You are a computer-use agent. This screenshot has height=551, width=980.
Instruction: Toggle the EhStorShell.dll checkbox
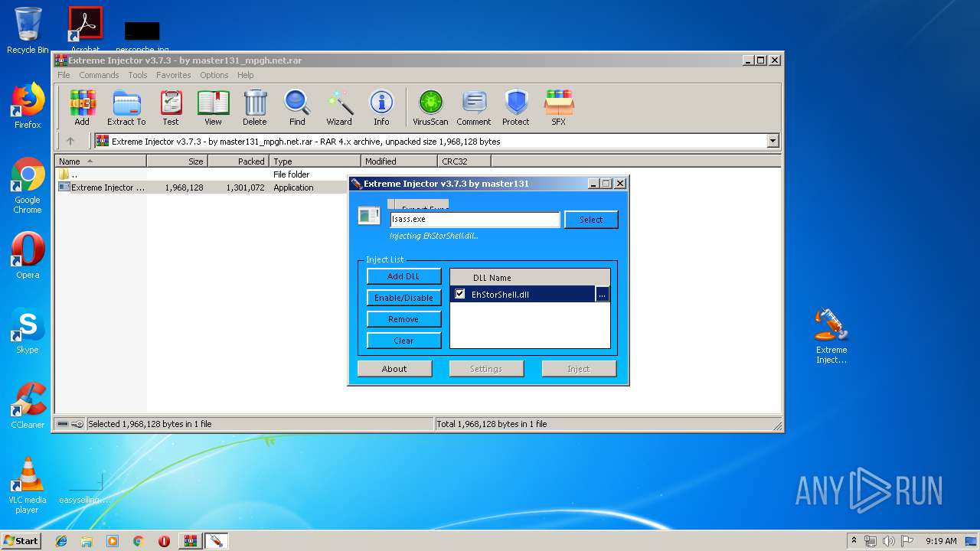[460, 294]
